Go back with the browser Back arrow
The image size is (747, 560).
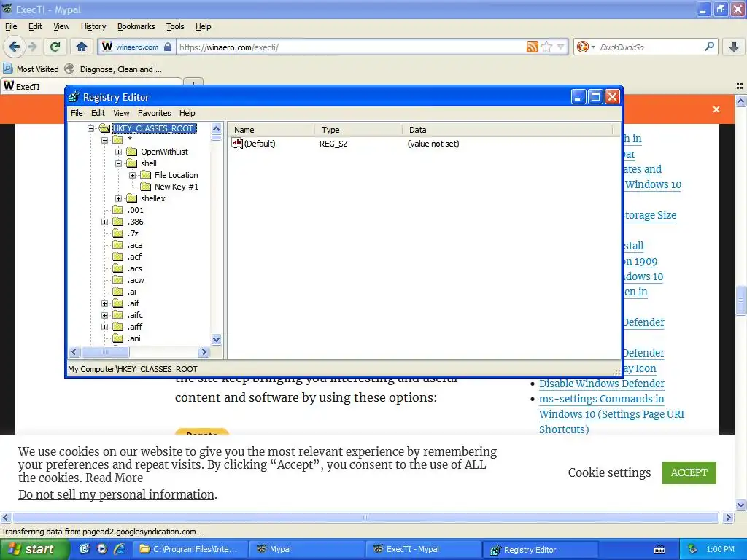14,47
